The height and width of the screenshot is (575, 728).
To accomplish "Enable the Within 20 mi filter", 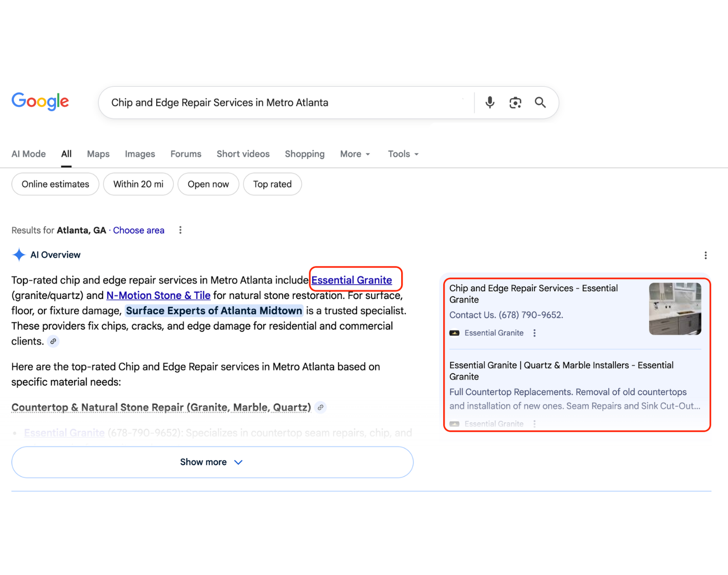I will pyautogui.click(x=138, y=184).
